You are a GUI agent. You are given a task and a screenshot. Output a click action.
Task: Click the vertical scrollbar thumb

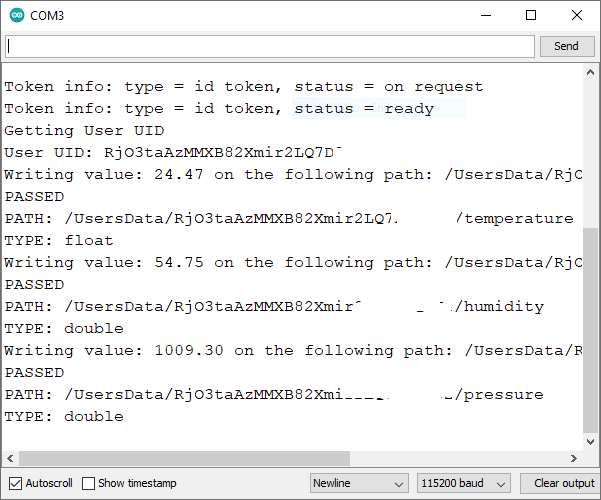click(591, 330)
